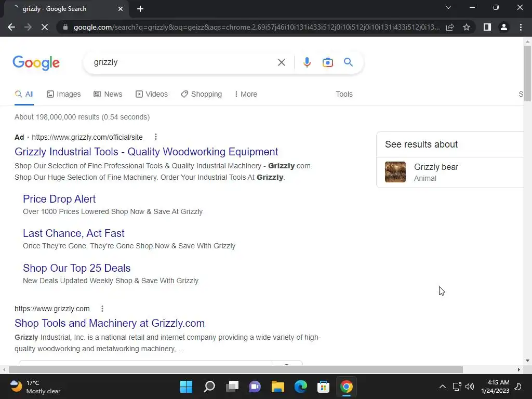
Task: Open Shop Our Top 25 Deals link
Action: pos(77,268)
